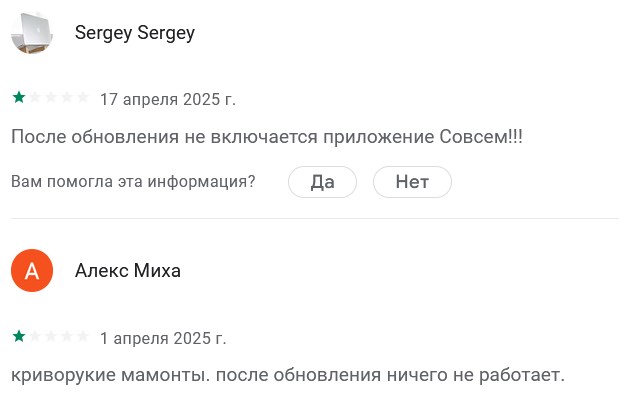Open the Алекс Миха reviewer name

[x=128, y=271]
